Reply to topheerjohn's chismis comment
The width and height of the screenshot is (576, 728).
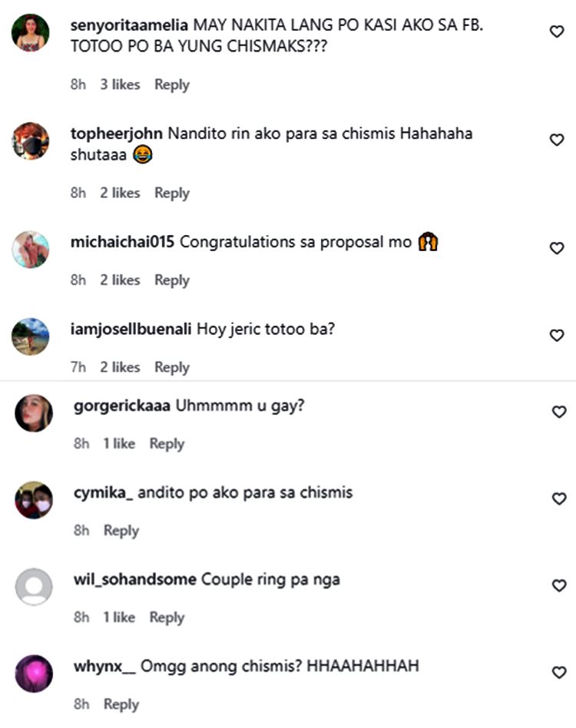(172, 194)
